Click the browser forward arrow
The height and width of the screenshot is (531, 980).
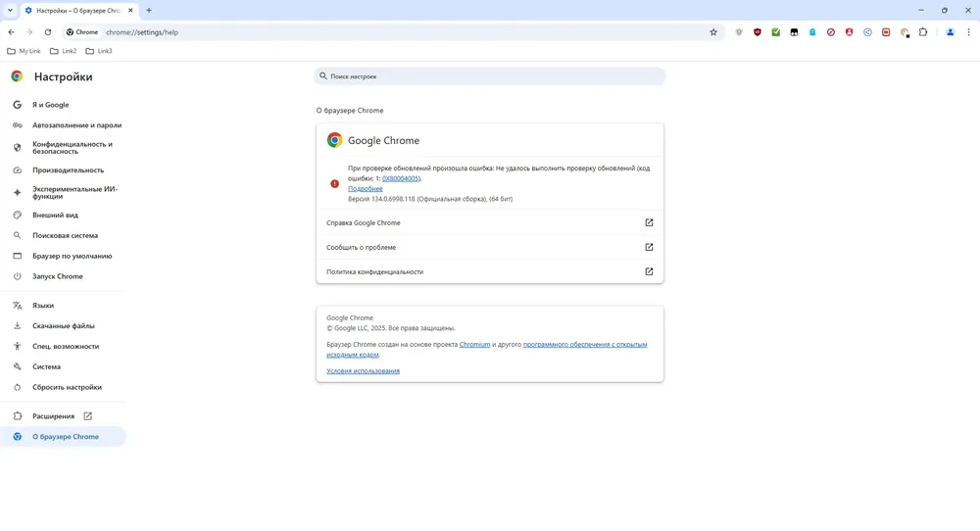(29, 32)
